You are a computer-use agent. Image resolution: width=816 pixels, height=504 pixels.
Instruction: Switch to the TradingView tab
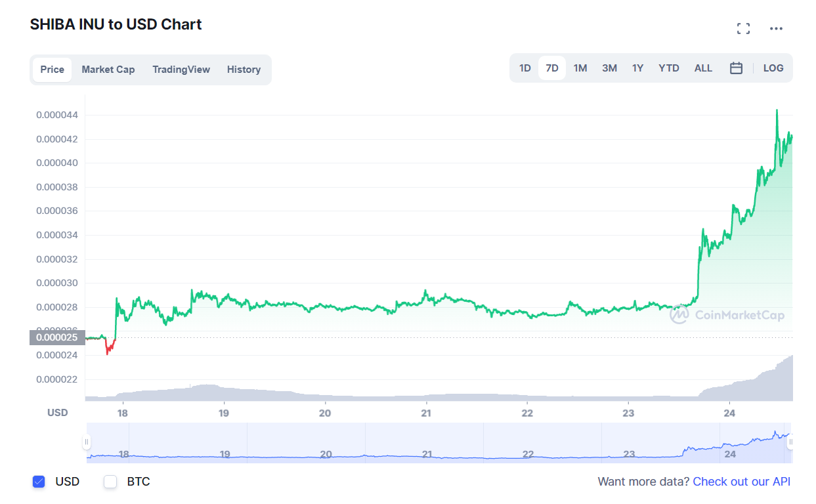point(181,70)
